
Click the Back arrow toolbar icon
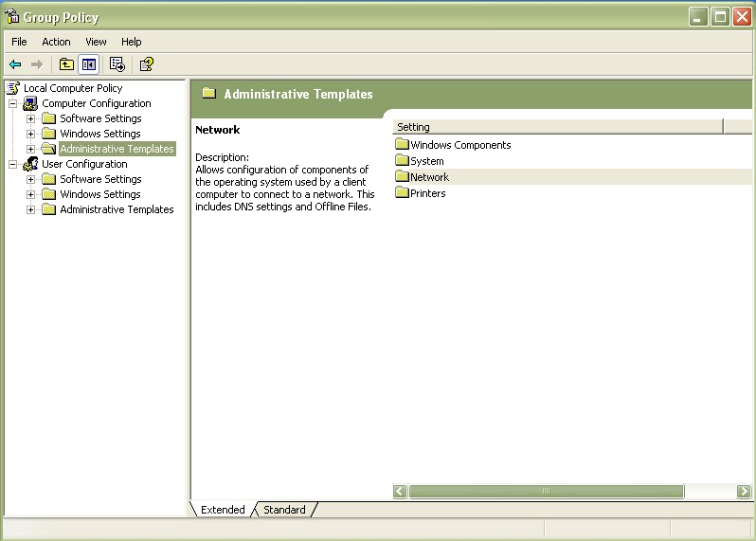15,64
